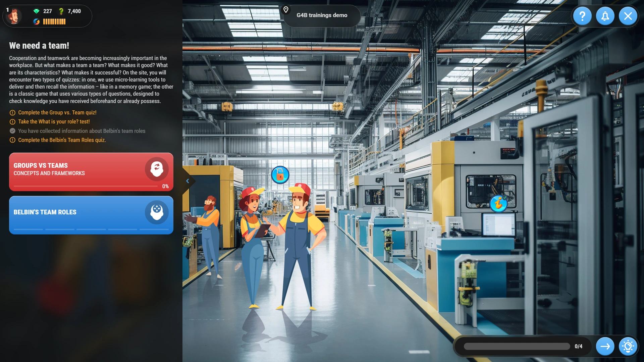The image size is (644, 362).
Task: Select the Complete the Group vs. Team quiz task
Action: click(x=57, y=113)
